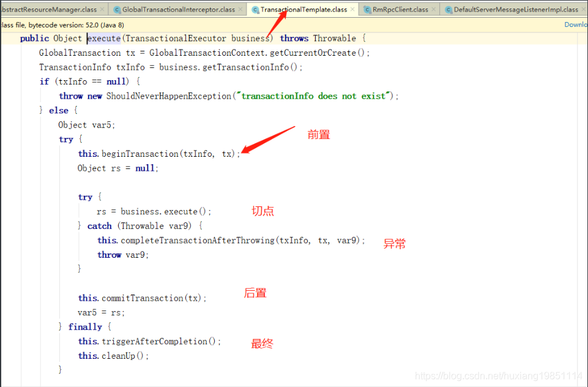Click the getCurrentOrCreate method call
The image size is (588, 387).
tap(313, 53)
